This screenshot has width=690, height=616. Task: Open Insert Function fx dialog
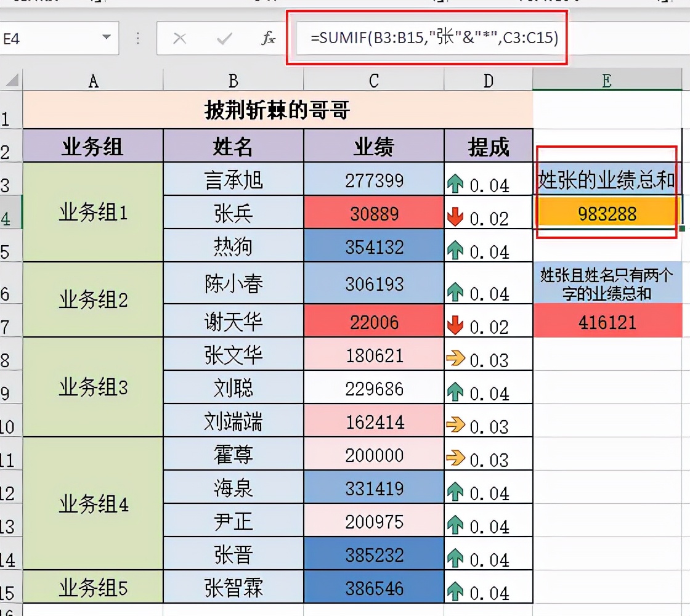coord(268,38)
